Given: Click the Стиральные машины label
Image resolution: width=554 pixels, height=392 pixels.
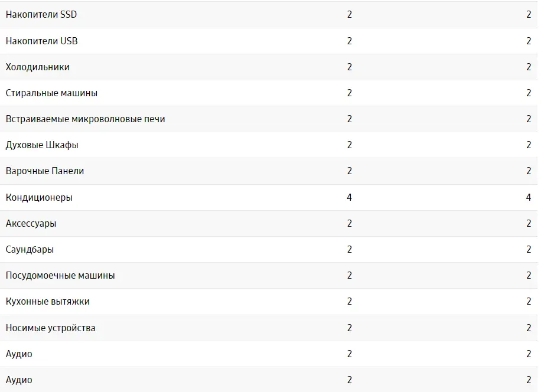Looking at the screenshot, I should [51, 93].
